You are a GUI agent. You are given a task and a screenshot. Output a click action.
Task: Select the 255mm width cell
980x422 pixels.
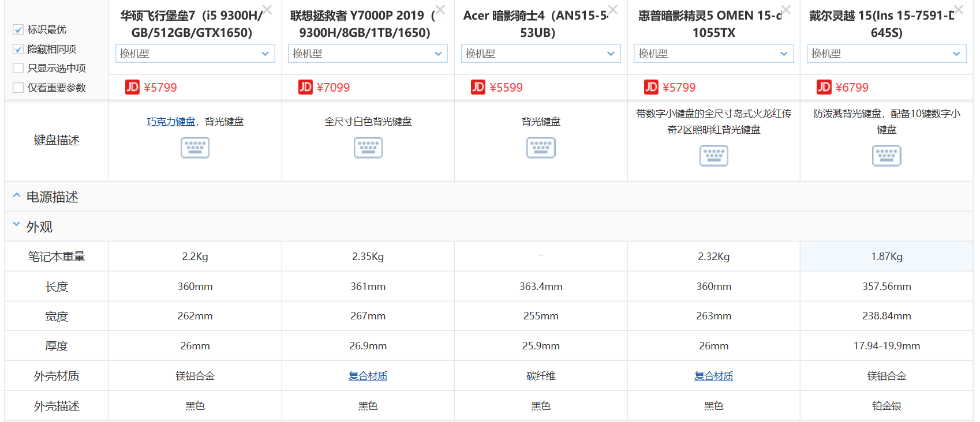pos(541,316)
